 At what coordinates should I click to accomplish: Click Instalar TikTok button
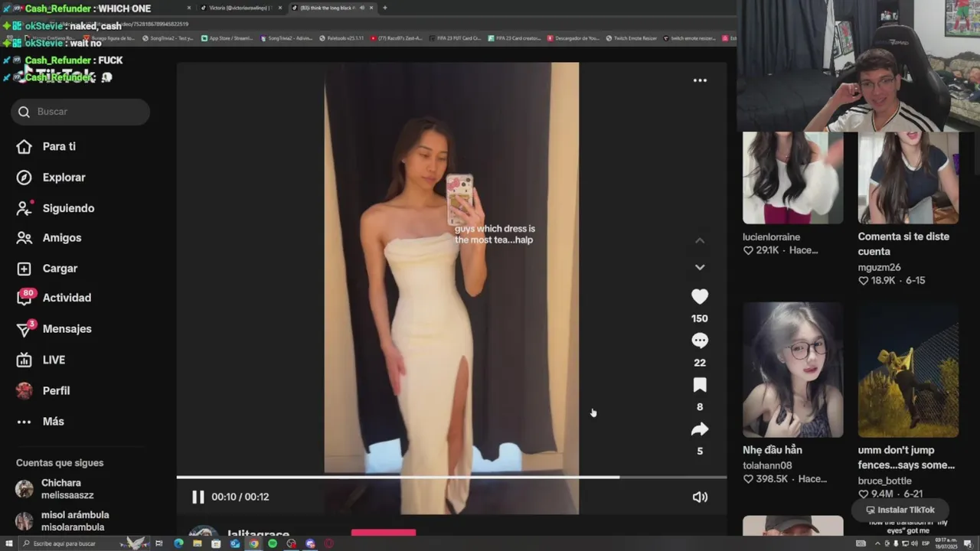click(x=900, y=510)
